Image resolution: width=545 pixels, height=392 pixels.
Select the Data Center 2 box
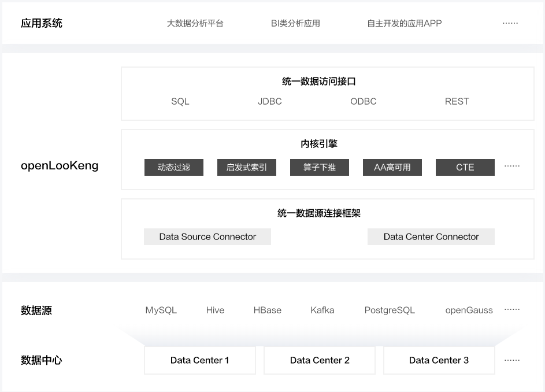coord(320,360)
